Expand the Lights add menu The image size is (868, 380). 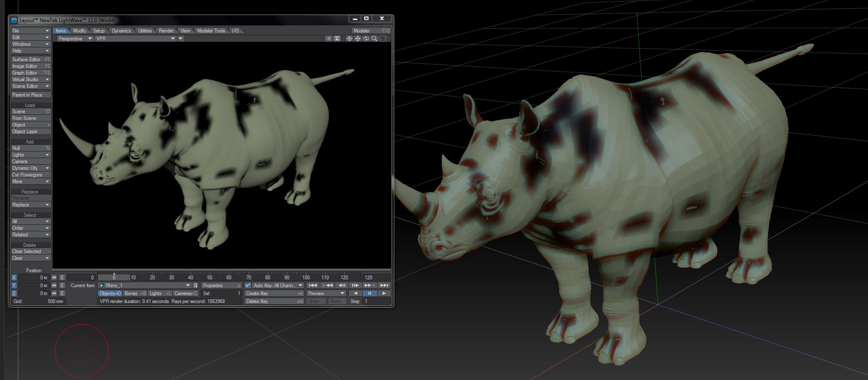tap(31, 155)
